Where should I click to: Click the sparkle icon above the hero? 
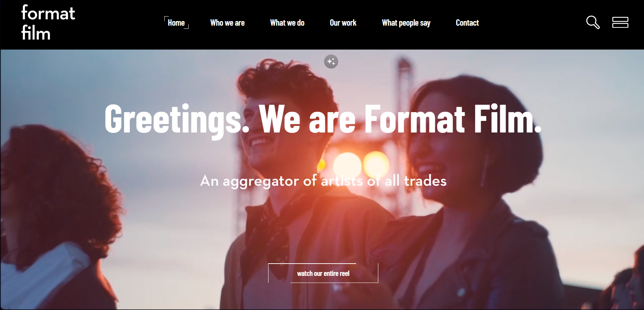coord(331,62)
